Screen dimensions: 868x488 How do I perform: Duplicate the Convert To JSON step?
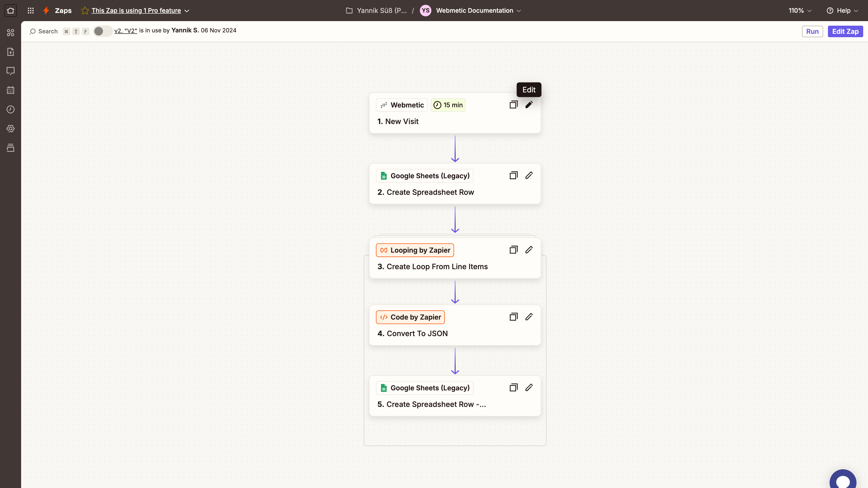click(513, 317)
